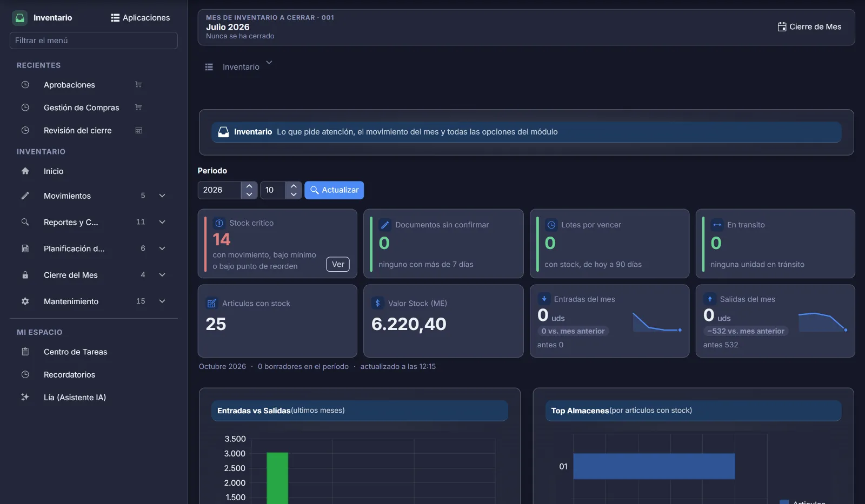Expand the Movimientos menu chevron
This screenshot has height=504, width=865.
(162, 196)
